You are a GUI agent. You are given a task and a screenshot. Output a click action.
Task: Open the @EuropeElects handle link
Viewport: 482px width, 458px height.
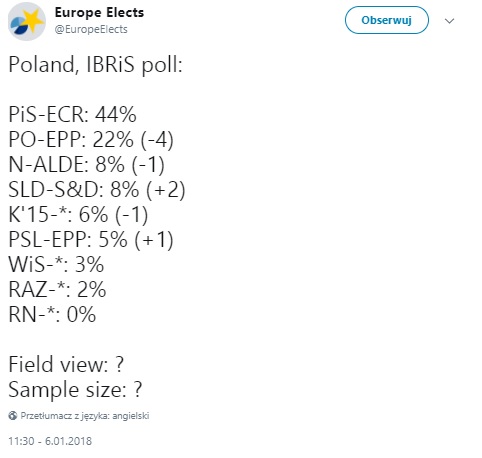coord(91,29)
